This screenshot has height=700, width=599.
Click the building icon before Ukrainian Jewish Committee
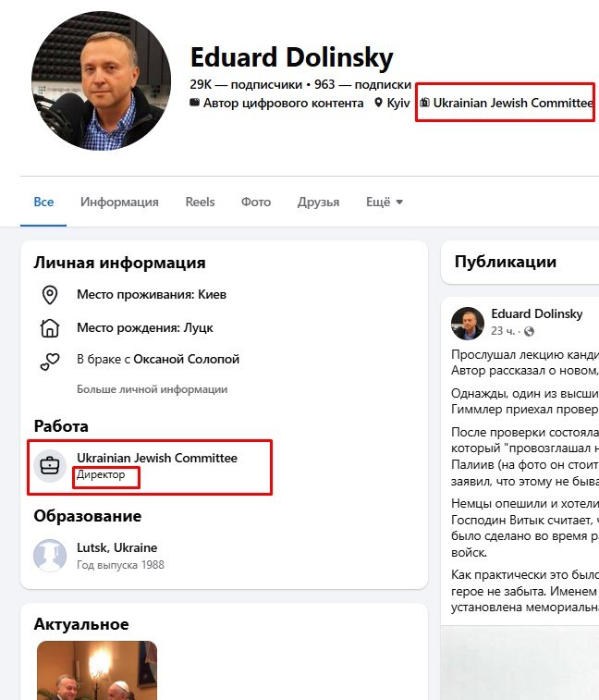(x=425, y=103)
